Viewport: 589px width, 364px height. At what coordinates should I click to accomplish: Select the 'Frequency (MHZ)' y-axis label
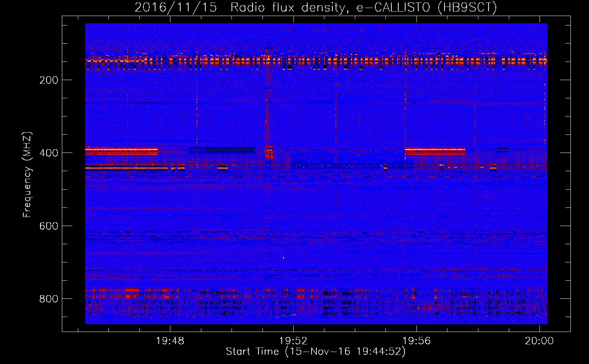pyautogui.click(x=27, y=174)
